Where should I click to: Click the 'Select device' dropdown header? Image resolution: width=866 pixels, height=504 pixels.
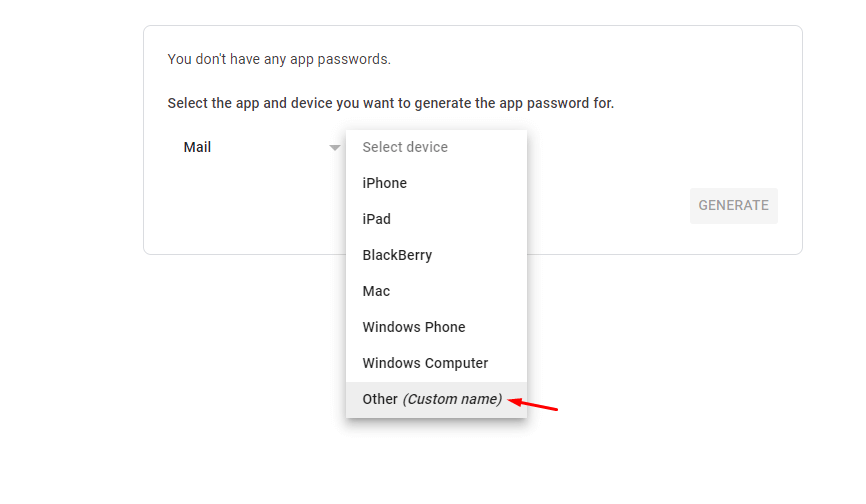pos(405,147)
